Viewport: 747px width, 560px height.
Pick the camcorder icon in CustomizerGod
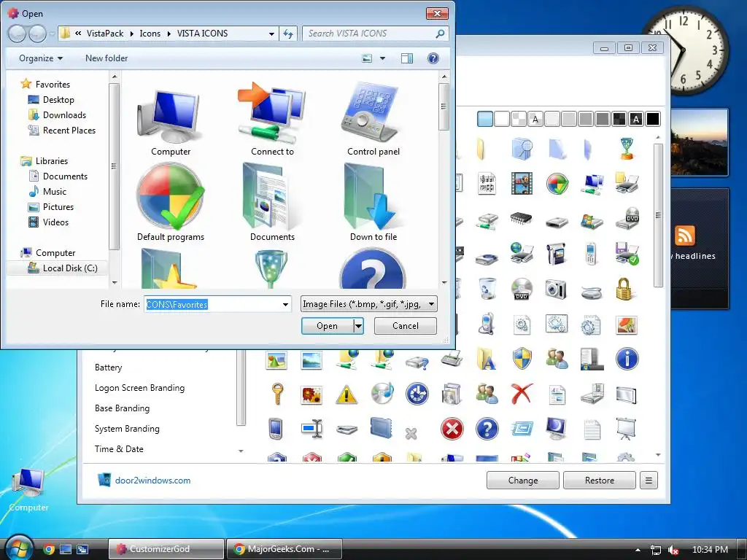[x=556, y=253]
